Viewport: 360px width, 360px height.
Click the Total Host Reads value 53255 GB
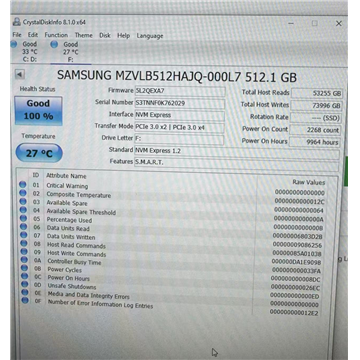(317, 94)
